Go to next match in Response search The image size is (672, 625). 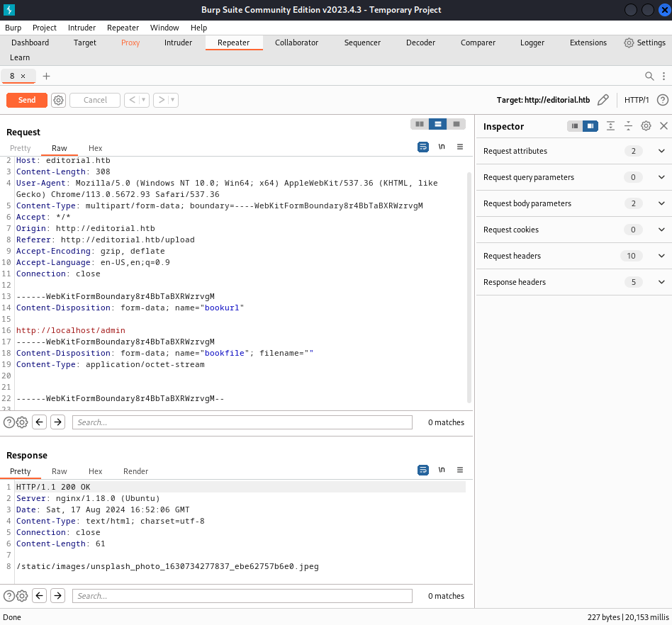click(x=58, y=596)
